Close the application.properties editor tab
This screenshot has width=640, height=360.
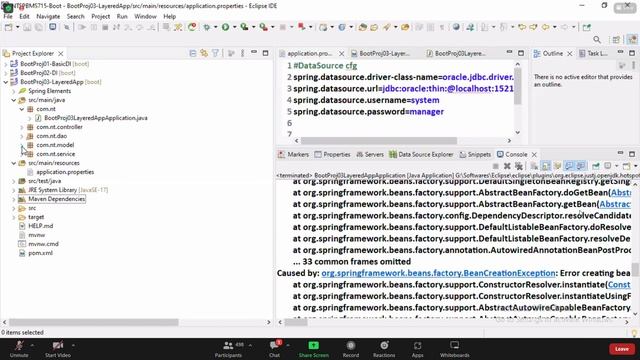pos(341,53)
